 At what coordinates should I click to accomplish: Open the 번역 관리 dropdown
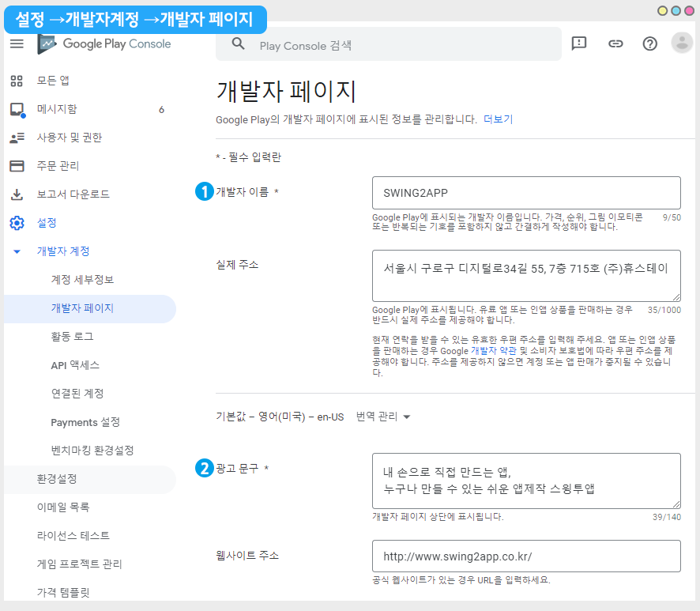(384, 417)
